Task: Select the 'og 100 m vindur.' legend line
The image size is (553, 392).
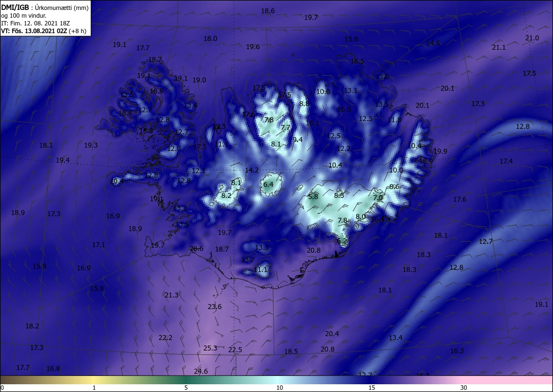Action: 24,15
